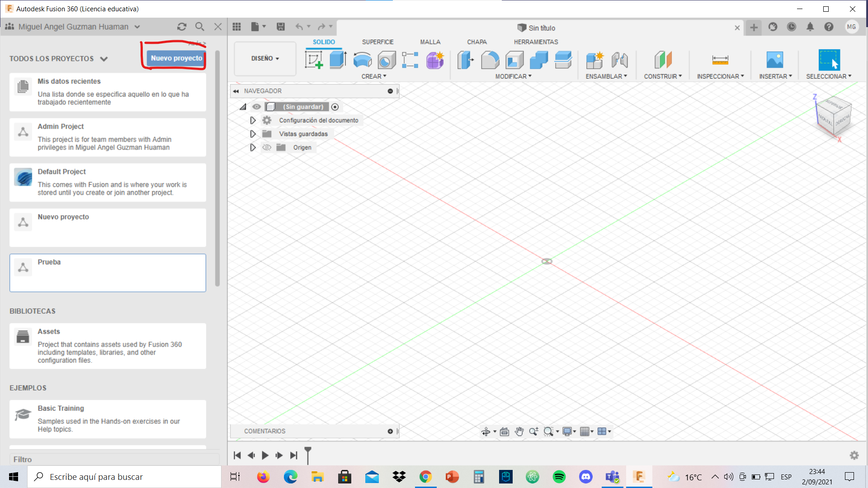
Task: Toggle visibility of the Sin guardar component
Action: click(x=256, y=107)
